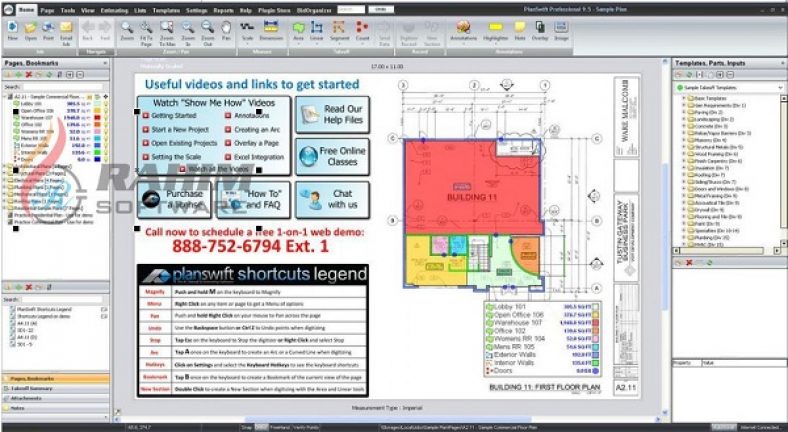Click green color swatch for Interior Walls
The image size is (788, 432).
pyautogui.click(x=97, y=153)
